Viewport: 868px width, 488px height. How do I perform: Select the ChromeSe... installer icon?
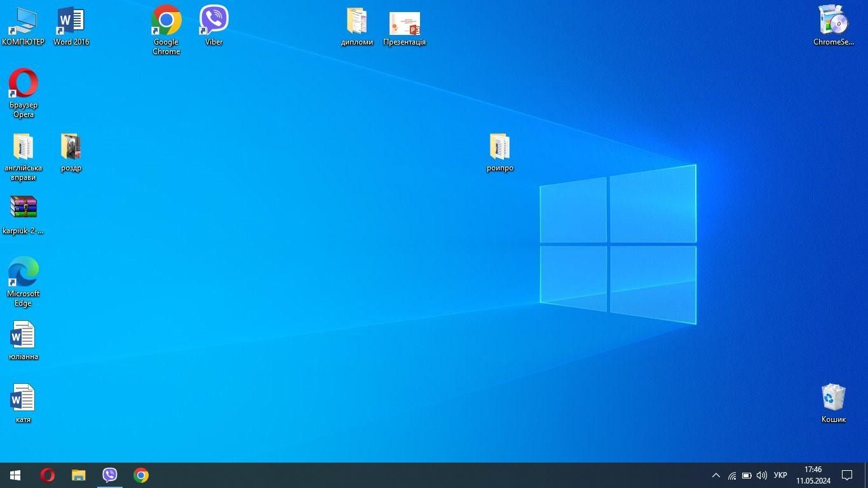click(834, 27)
